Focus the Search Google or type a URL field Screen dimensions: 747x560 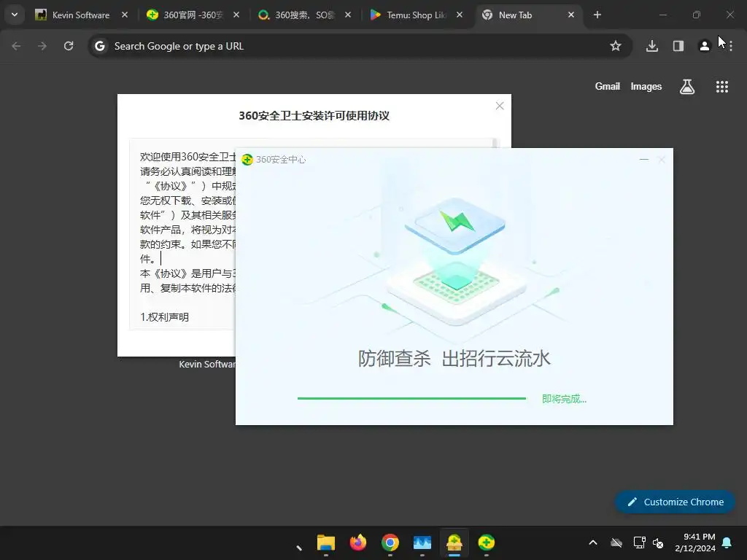point(360,46)
